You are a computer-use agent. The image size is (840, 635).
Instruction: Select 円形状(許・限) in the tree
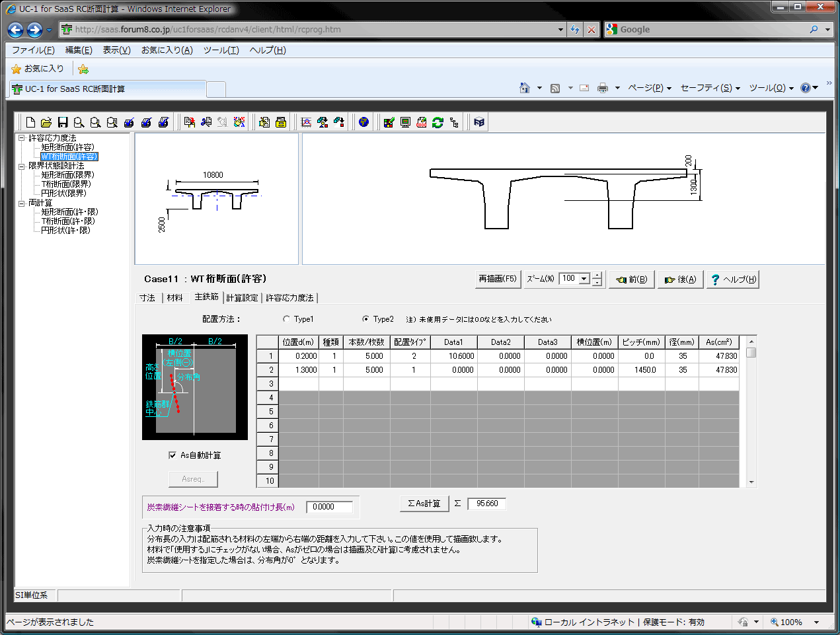coord(65,231)
